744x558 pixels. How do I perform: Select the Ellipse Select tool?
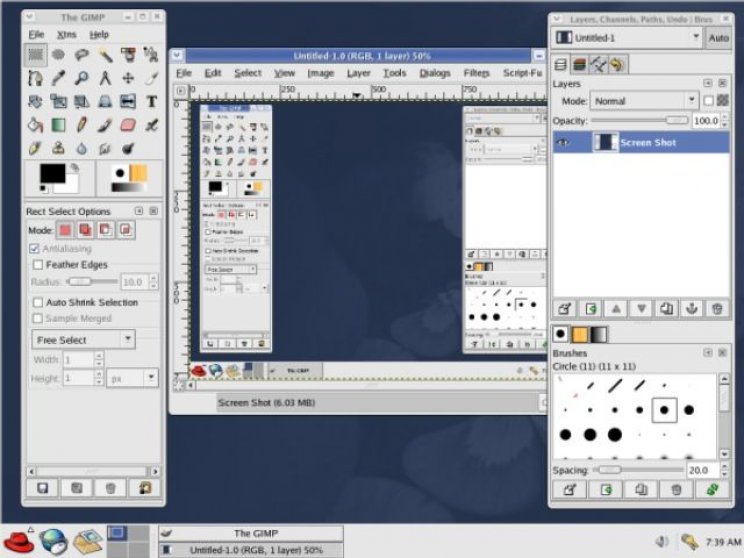(x=58, y=55)
